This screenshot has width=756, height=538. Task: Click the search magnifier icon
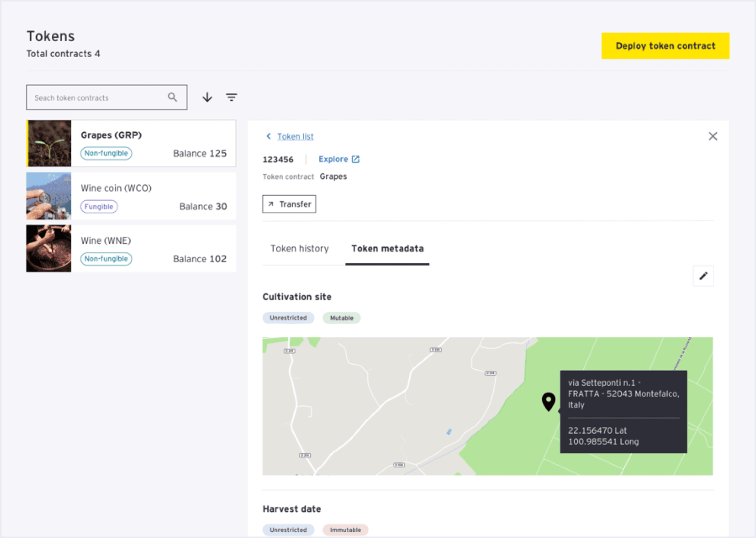point(172,97)
